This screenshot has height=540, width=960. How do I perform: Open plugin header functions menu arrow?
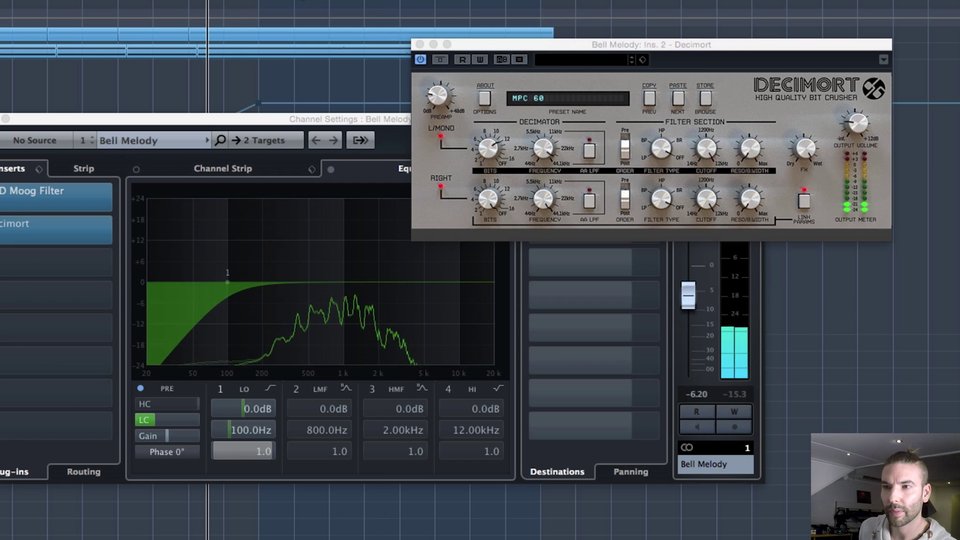883,59
